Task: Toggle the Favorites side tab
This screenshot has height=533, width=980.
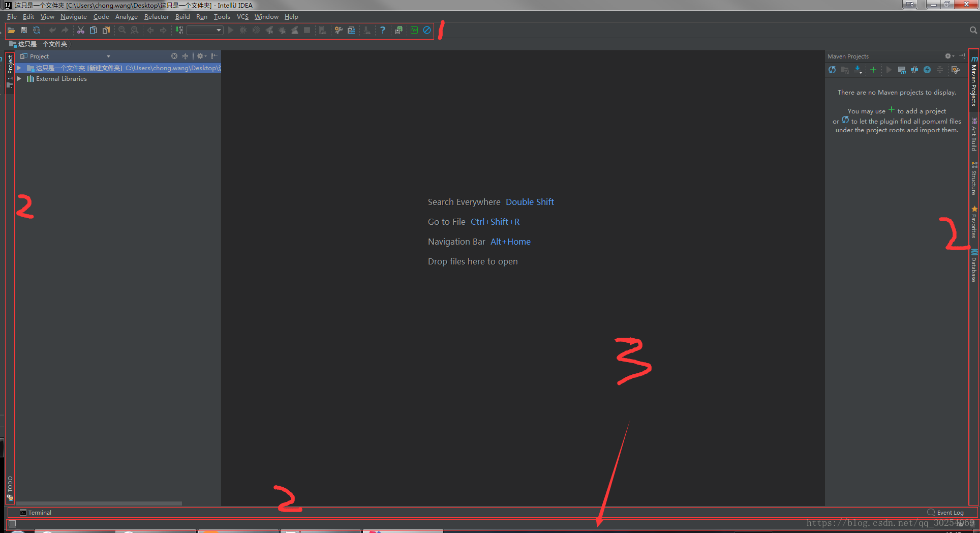Action: pos(974,222)
